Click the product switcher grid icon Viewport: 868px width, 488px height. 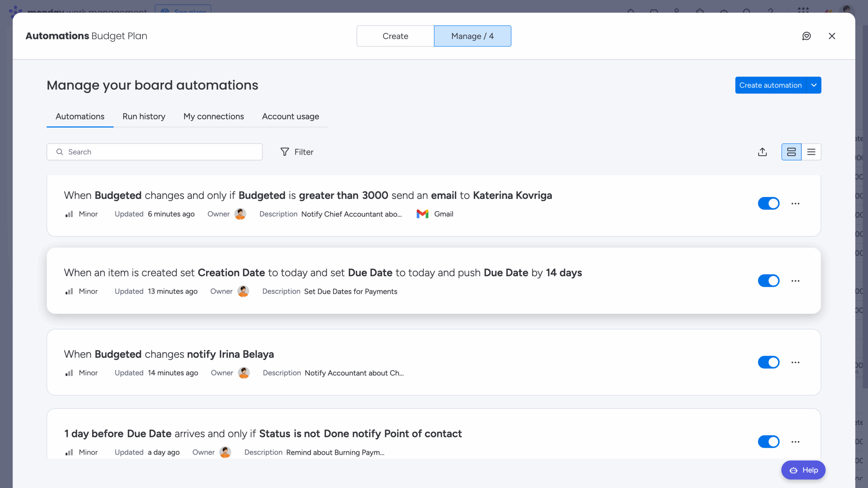[x=804, y=10]
